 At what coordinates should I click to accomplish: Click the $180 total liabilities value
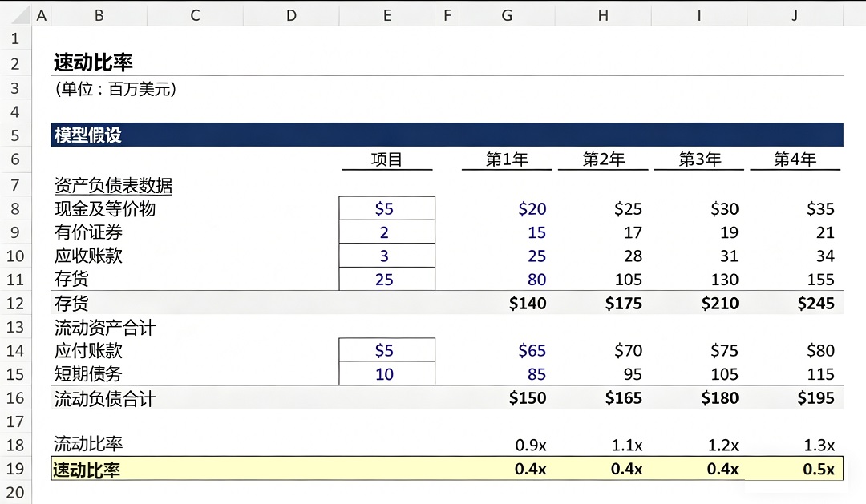[720, 398]
